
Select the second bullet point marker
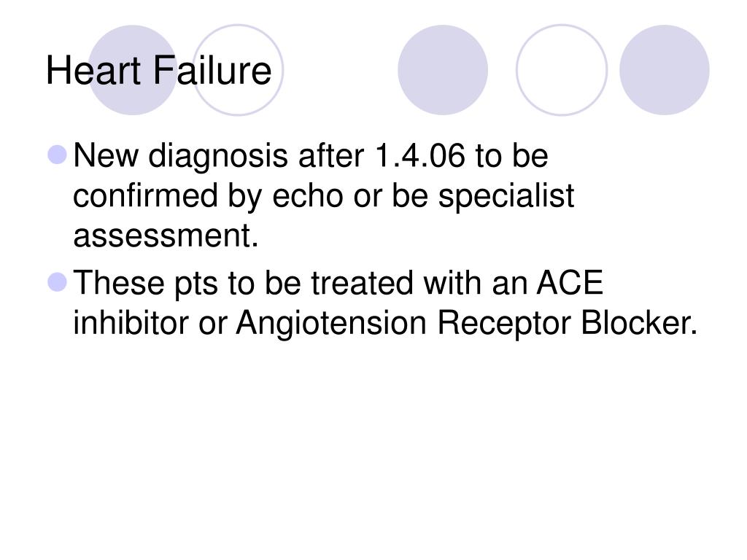pyautogui.click(x=58, y=282)
